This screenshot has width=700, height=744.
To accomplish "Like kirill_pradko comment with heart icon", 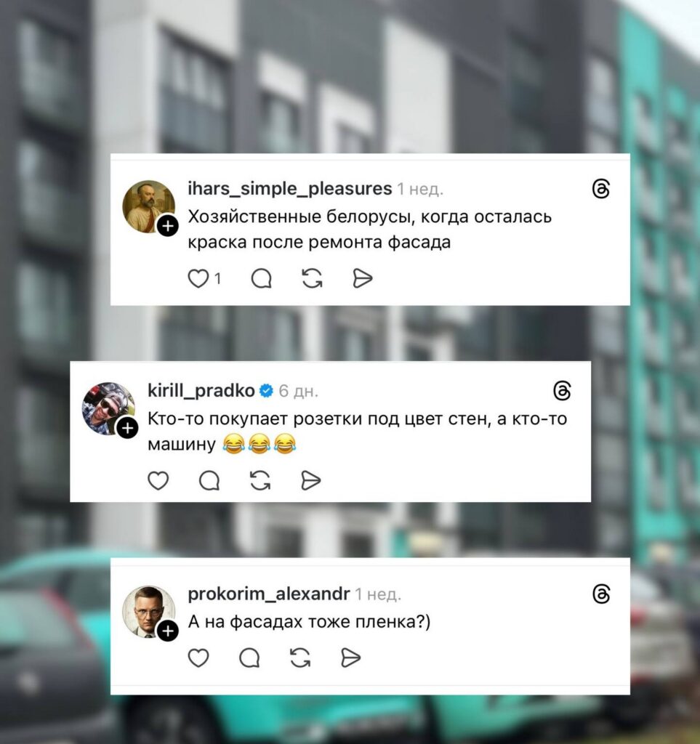I will pos(158,481).
